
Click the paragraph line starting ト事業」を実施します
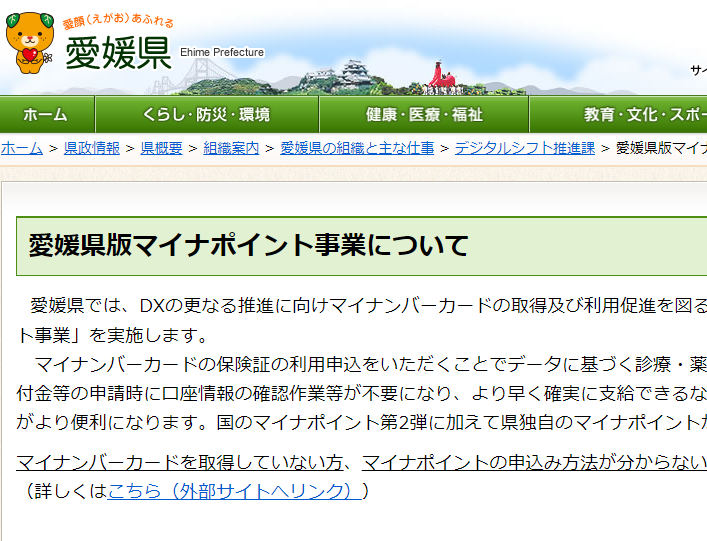pyautogui.click(x=112, y=335)
